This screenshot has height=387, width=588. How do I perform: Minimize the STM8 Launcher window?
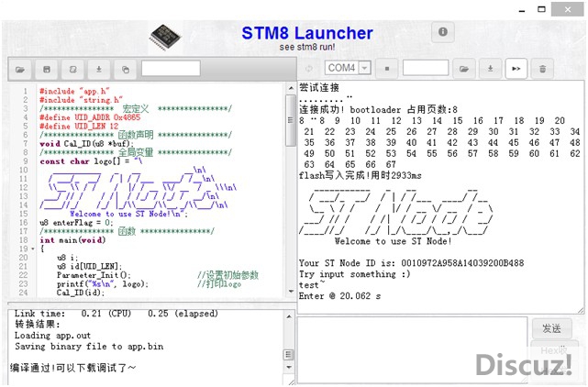[x=522, y=9]
